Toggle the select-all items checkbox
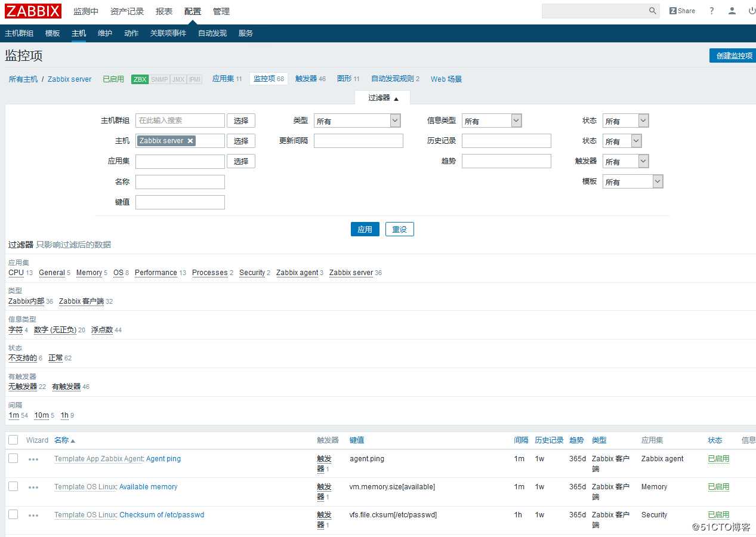The height and width of the screenshot is (537, 756). point(13,440)
